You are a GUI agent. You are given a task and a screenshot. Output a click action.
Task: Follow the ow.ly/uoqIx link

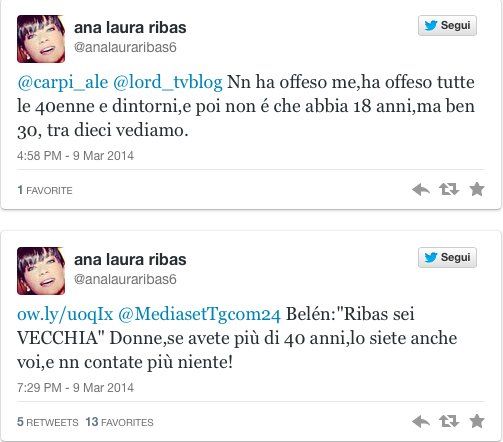click(65, 314)
